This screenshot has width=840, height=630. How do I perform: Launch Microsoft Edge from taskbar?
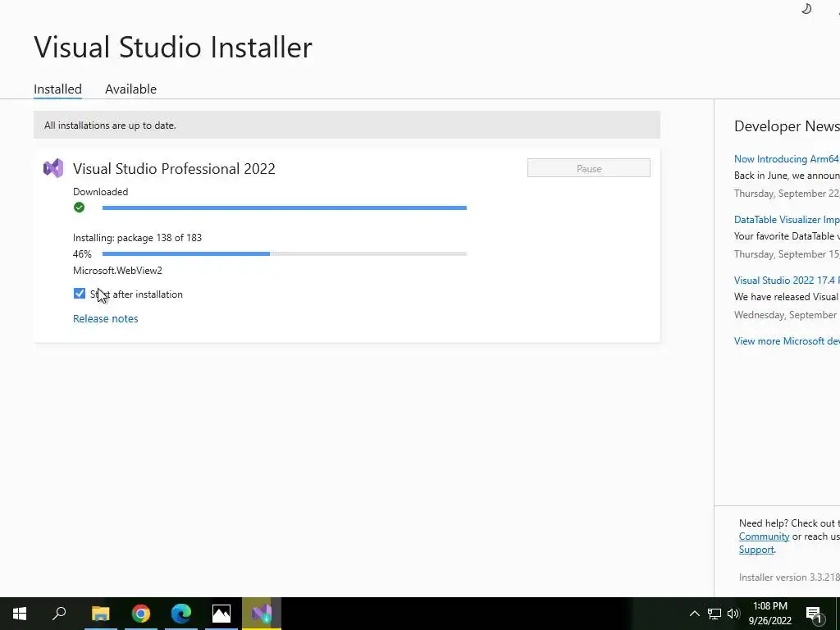(181, 614)
